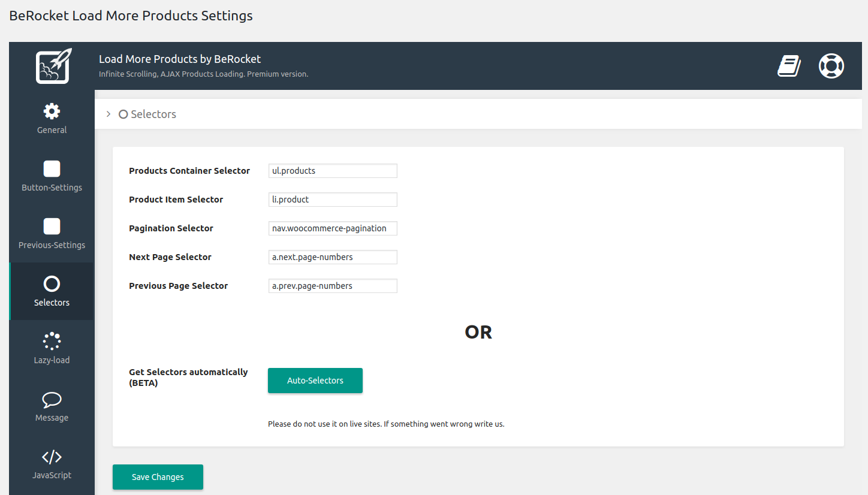Expand the Selectors section chevron
This screenshot has height=495, width=868.
pyautogui.click(x=107, y=113)
